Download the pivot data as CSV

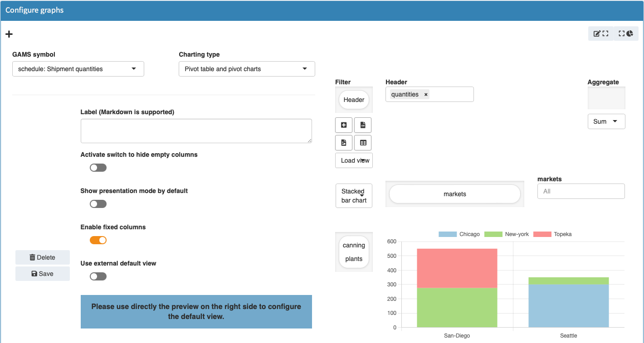[363, 125]
